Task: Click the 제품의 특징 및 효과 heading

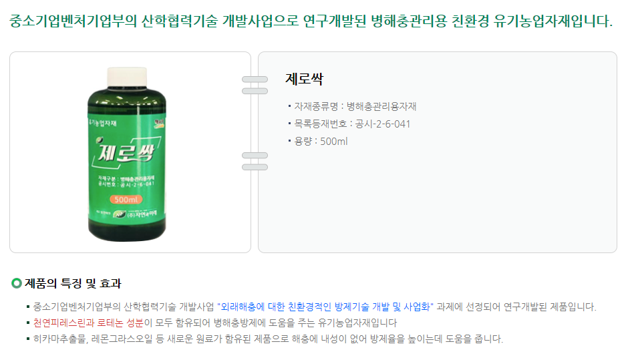Action: point(73,283)
